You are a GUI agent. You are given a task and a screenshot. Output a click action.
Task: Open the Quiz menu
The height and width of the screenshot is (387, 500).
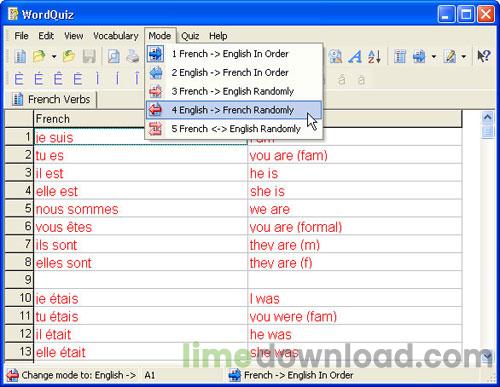click(190, 36)
